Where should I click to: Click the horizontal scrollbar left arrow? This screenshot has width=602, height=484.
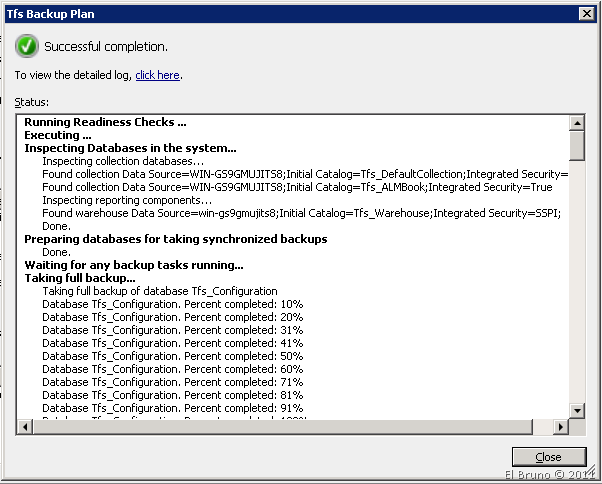[x=25, y=426]
